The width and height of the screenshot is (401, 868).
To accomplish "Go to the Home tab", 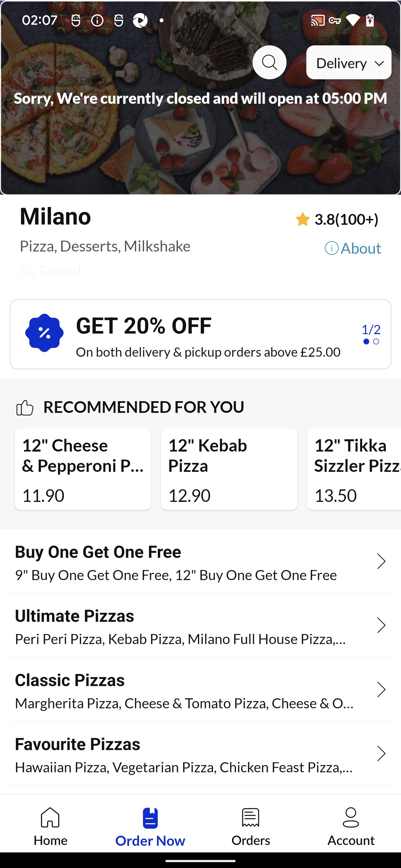I will [50, 826].
